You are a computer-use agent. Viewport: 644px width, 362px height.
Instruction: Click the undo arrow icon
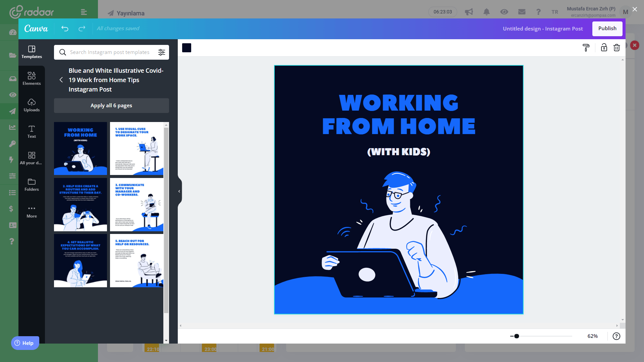pos(65,28)
